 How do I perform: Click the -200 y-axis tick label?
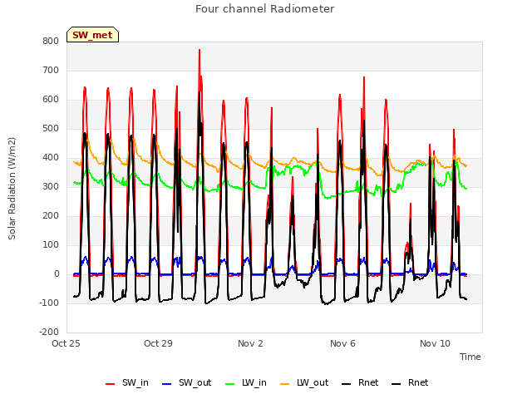click(49, 332)
